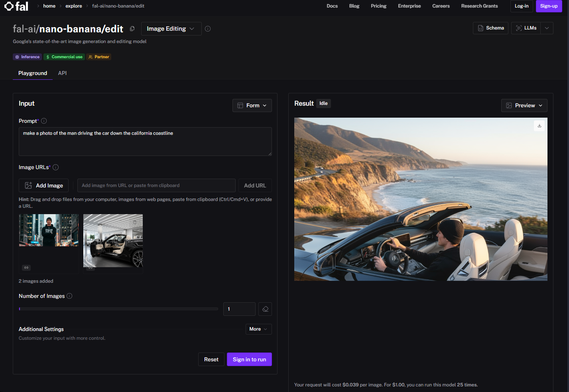Image resolution: width=569 pixels, height=392 pixels.
Task: Open the Image Editing dropdown
Action: pos(171,29)
